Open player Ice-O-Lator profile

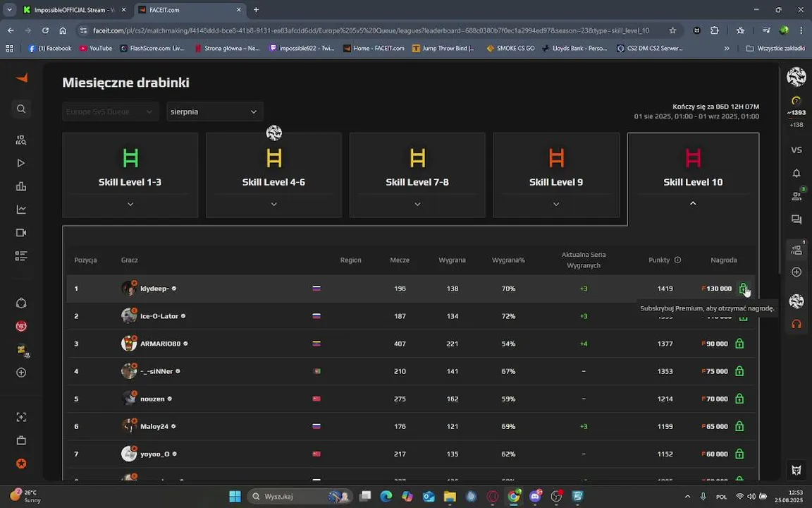tap(159, 316)
